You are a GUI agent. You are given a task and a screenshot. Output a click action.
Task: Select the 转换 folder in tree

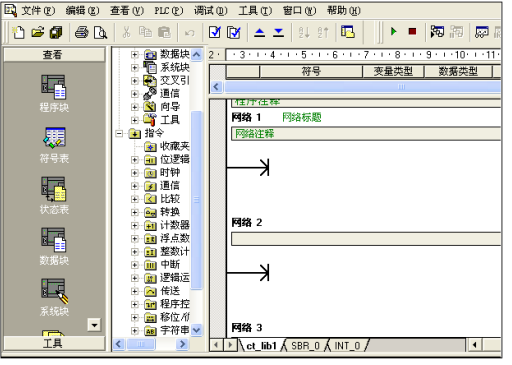(170, 212)
